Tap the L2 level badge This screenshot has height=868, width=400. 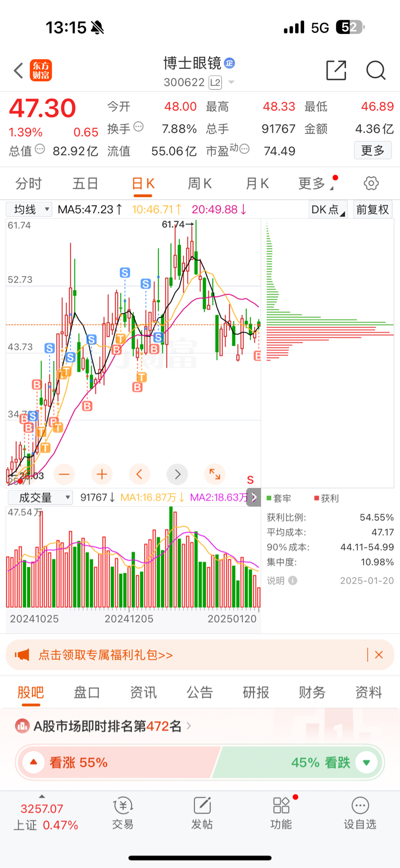[215, 82]
